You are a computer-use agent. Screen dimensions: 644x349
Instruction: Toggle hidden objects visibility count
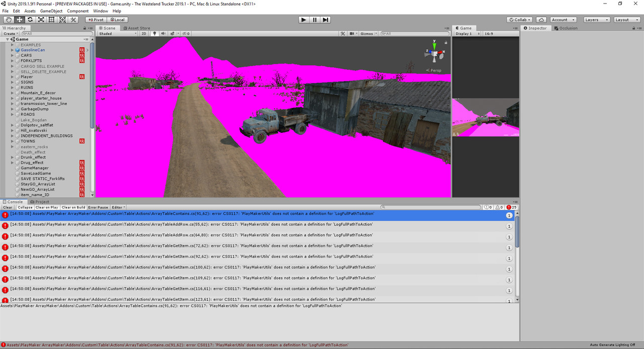186,34
